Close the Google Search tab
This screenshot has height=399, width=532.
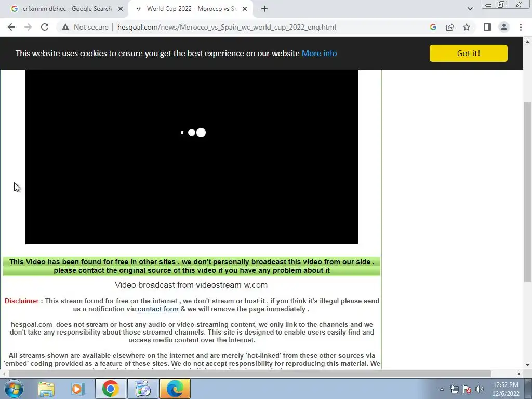[x=121, y=9]
